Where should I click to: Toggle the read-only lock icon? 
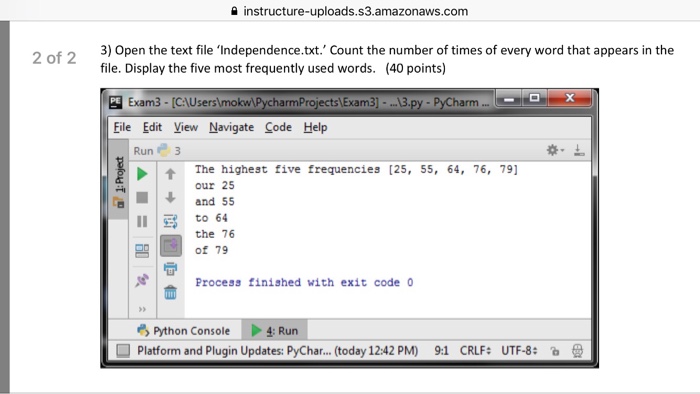(554, 351)
